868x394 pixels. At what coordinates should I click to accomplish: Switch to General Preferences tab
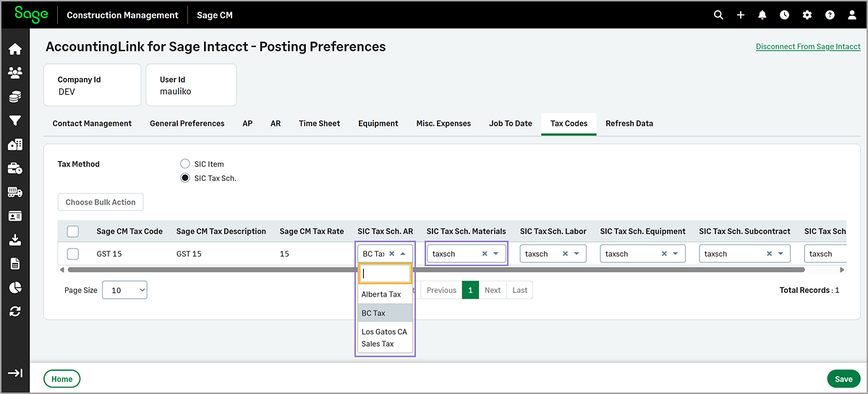click(187, 124)
